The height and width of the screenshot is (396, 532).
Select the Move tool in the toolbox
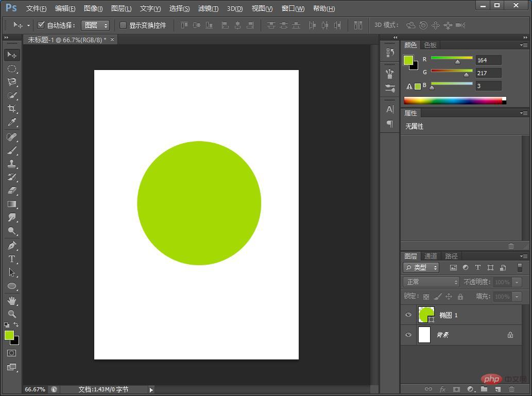pyautogui.click(x=12, y=55)
